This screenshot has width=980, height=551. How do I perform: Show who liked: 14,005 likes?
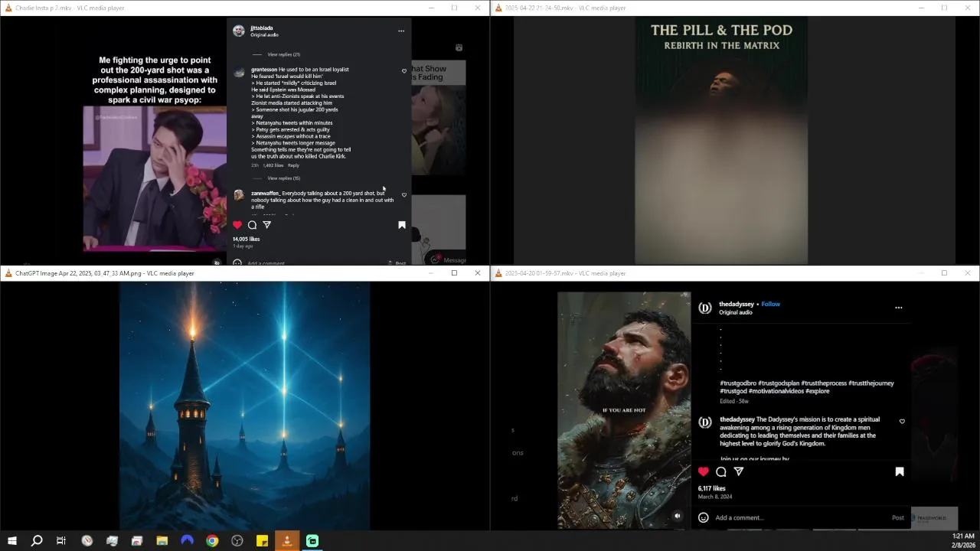pyautogui.click(x=247, y=239)
